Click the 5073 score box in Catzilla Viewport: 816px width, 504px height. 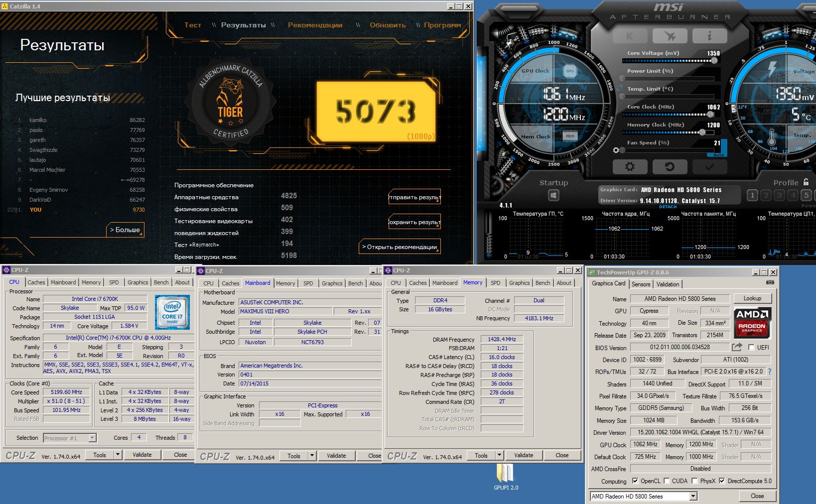tap(376, 112)
